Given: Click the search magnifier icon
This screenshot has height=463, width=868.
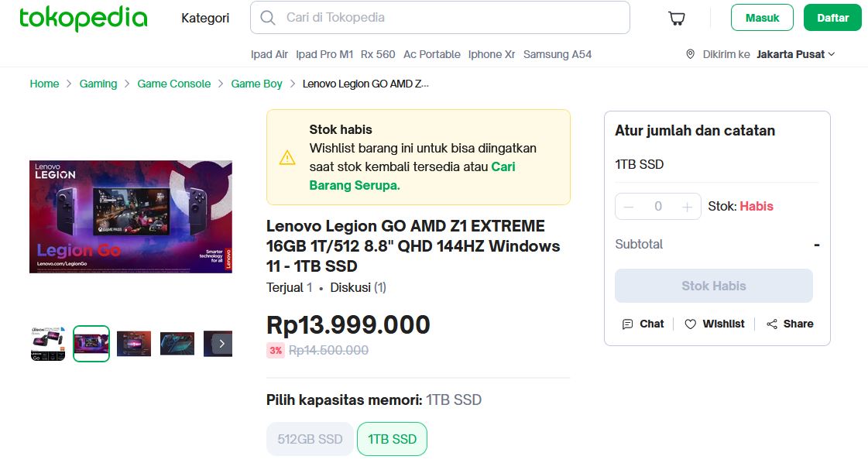Looking at the screenshot, I should point(268,18).
